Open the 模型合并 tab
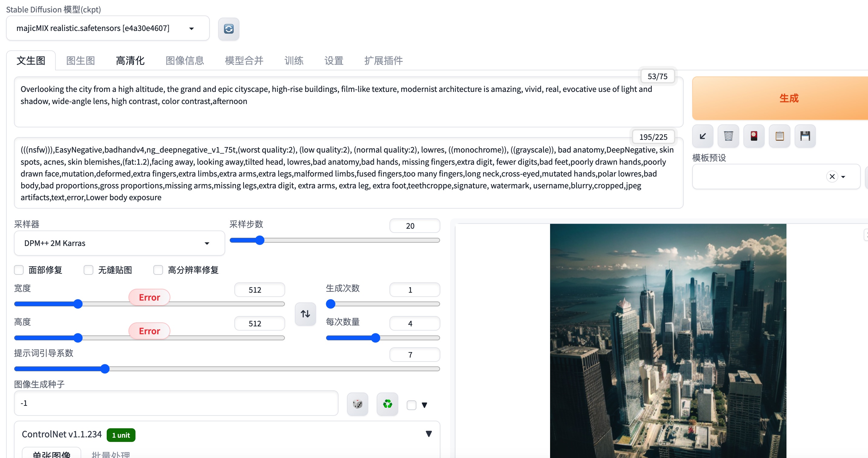Image resolution: width=868 pixels, height=458 pixels. coord(244,61)
